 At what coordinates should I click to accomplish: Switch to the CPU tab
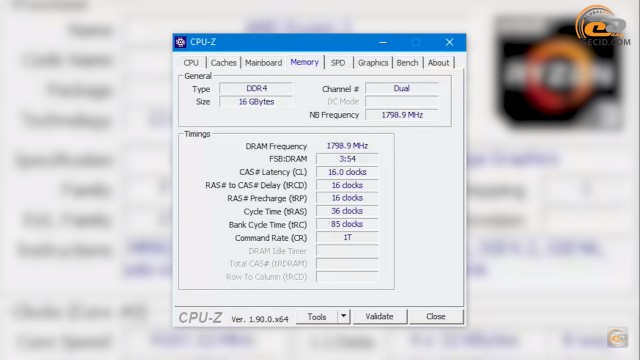[x=191, y=63]
